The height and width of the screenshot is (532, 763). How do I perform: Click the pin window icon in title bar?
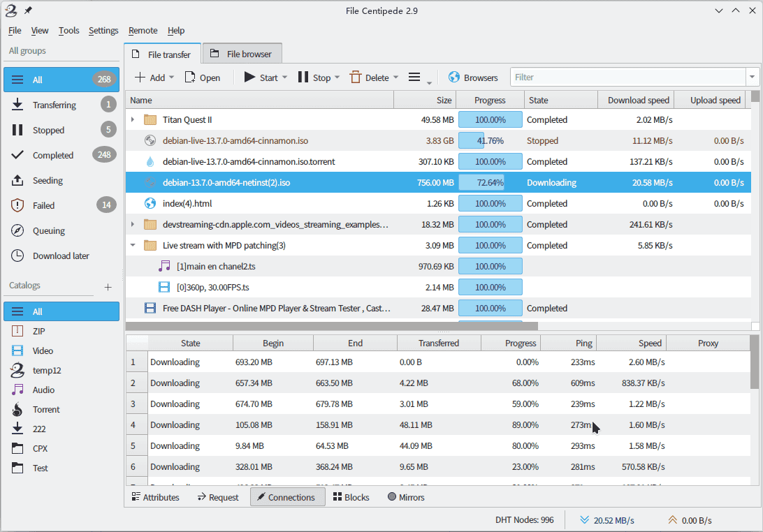[28, 10]
